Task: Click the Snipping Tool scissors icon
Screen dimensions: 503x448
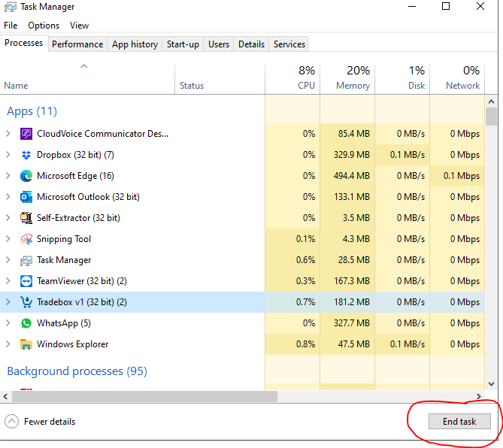Action: [x=26, y=239]
